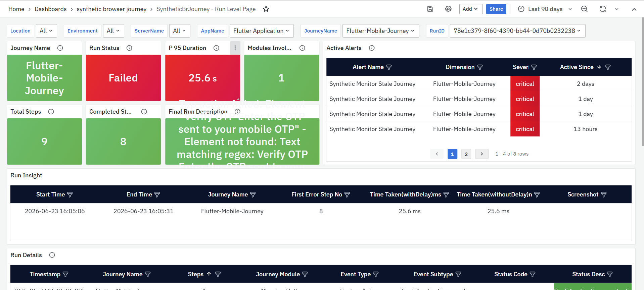
Task: Filter the Event Type column
Action: [x=376, y=275]
